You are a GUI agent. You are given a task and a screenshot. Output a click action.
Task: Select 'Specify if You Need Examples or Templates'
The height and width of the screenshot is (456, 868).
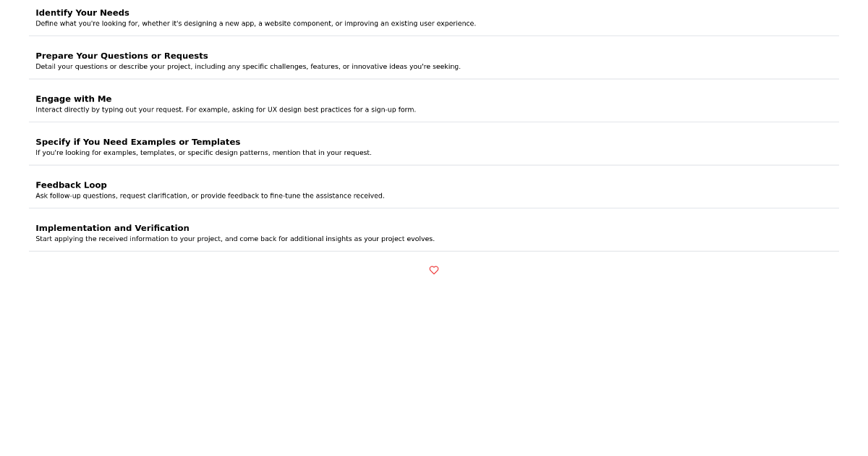(138, 142)
